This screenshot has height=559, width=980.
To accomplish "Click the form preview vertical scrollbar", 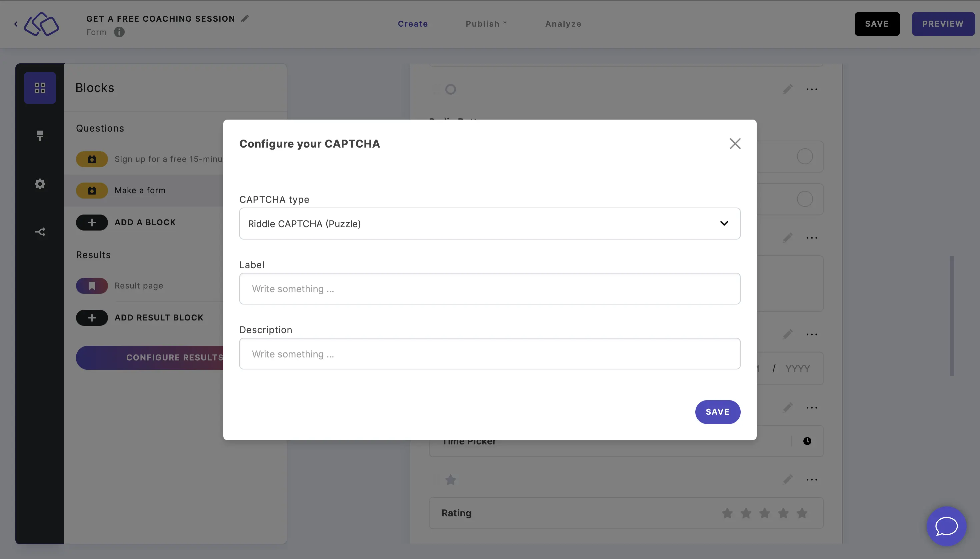I will 952,315.
